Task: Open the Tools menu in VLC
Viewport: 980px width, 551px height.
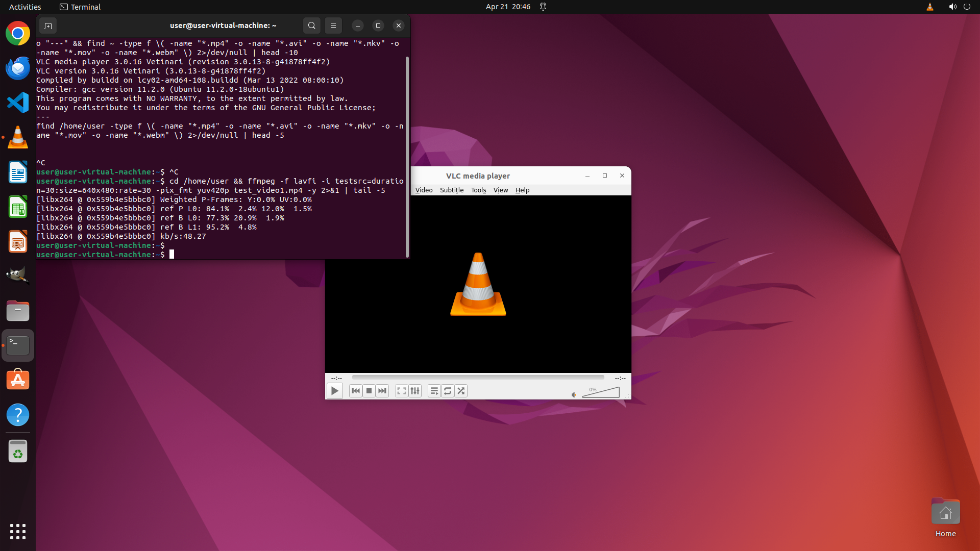Action: (478, 190)
